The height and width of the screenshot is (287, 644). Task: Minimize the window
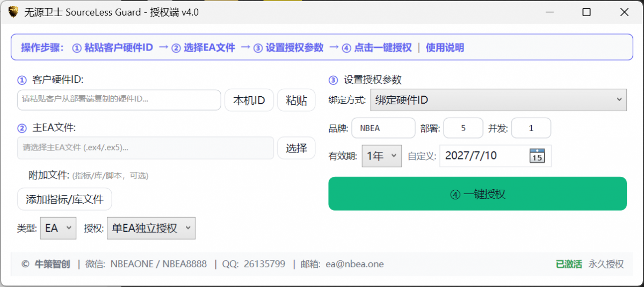549,12
